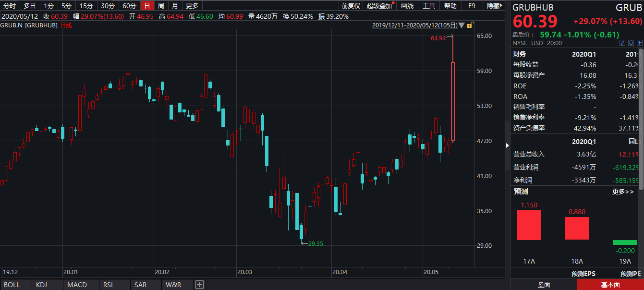The height and width of the screenshot is (290, 644).
Task: Open the 更多 timeframe dropdown
Action: pos(192,6)
